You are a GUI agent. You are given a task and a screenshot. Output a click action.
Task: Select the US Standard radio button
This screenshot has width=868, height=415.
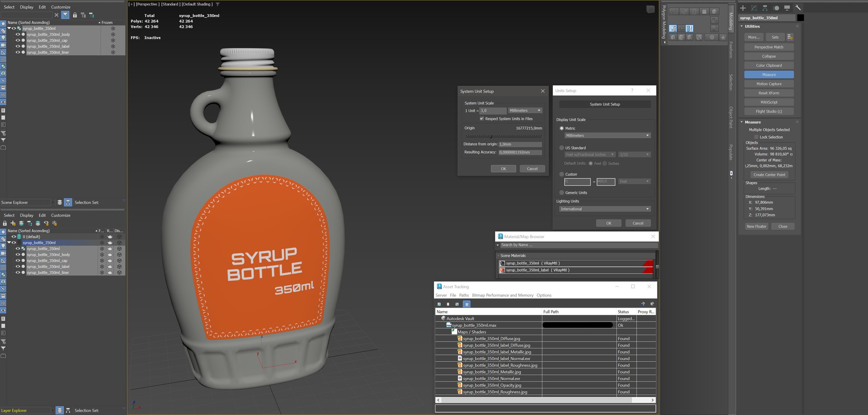click(562, 148)
